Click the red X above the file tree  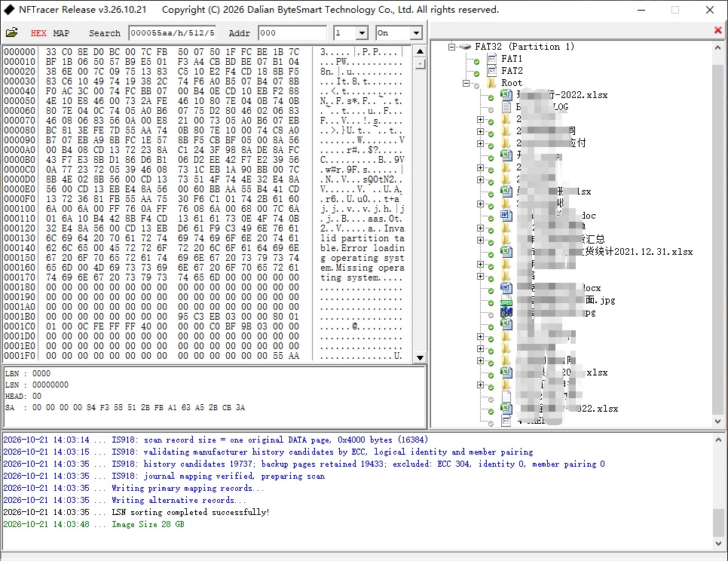click(x=717, y=30)
